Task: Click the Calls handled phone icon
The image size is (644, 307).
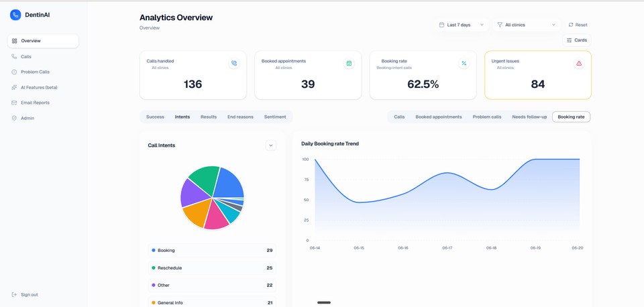Action: [234, 63]
